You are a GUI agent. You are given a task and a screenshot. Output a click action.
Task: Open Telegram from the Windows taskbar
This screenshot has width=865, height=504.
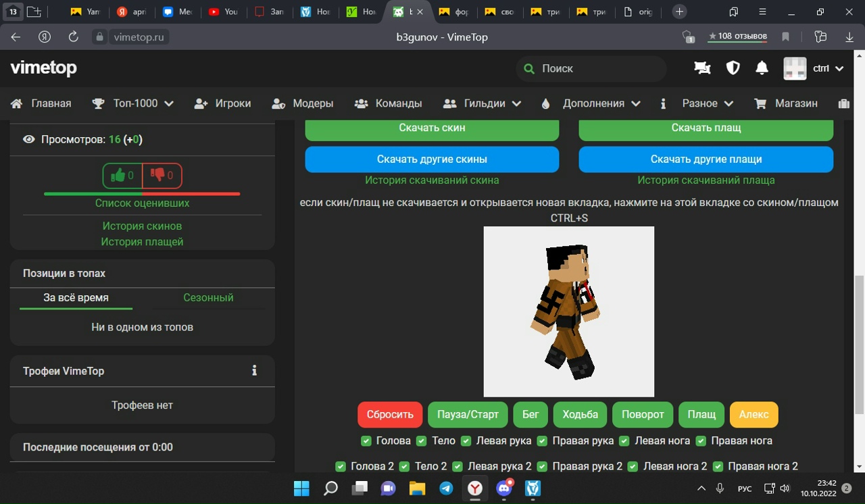446,488
